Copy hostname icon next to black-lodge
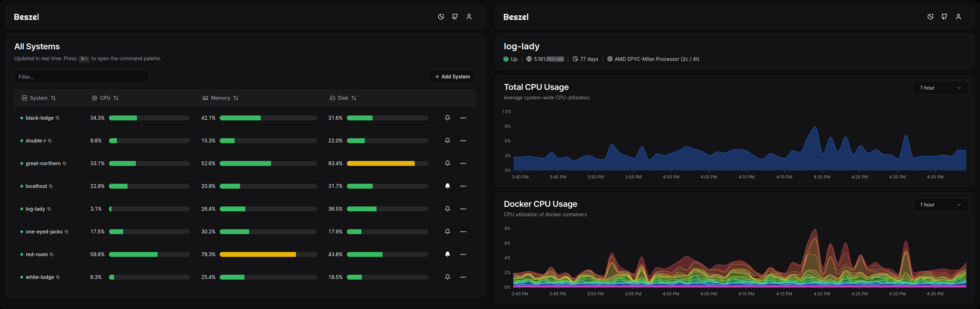 (58, 118)
